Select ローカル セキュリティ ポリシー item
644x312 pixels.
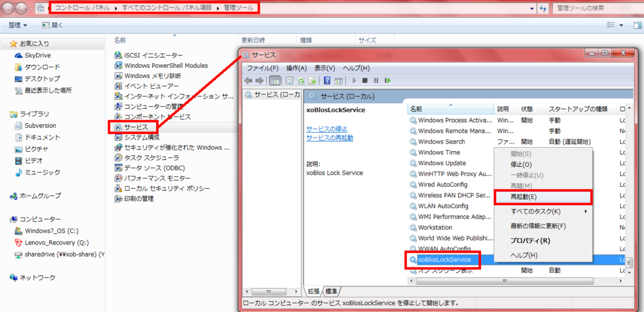162,189
